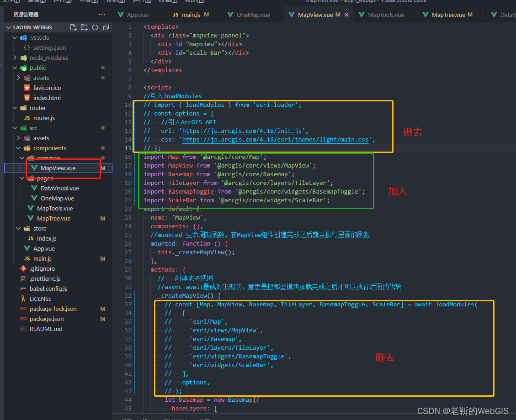Click line number 26 in the gutter
Image resolution: width=516 pixels, height=420 pixels.
128,243
